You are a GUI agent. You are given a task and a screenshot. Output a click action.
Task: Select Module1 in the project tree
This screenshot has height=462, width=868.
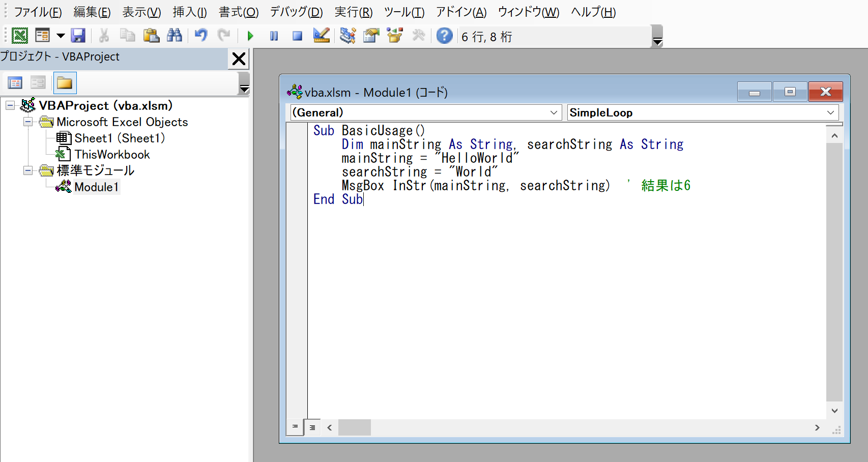(x=97, y=187)
